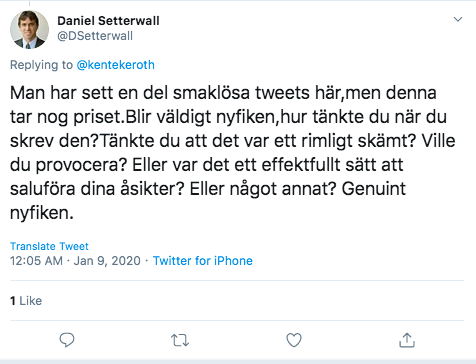Click the reply speech bubble icon
Screen dimensions: 476x364
[x=67, y=340]
